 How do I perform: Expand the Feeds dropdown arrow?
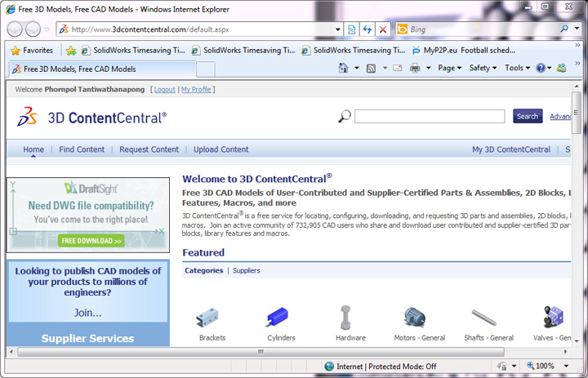tap(385, 68)
